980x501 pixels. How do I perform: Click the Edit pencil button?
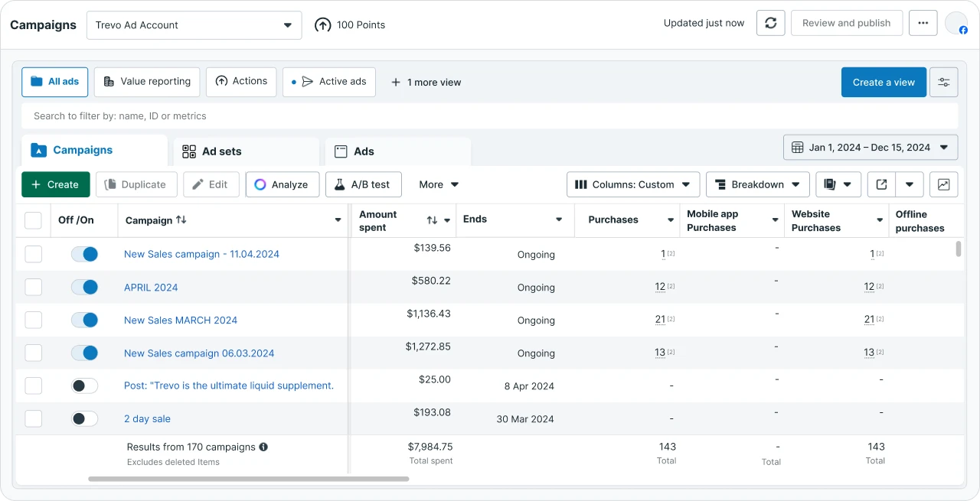click(x=211, y=184)
